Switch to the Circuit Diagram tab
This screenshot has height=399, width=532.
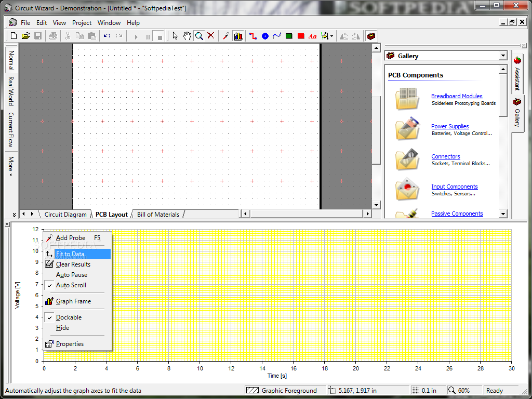tap(65, 214)
